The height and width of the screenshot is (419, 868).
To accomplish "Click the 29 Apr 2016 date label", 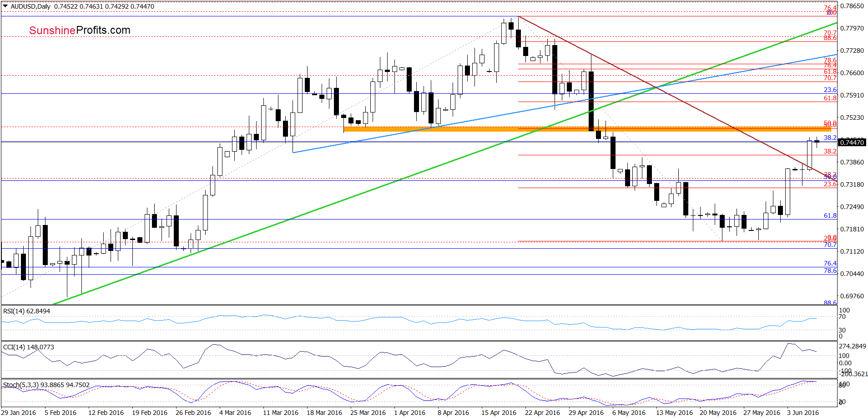I will point(586,413).
